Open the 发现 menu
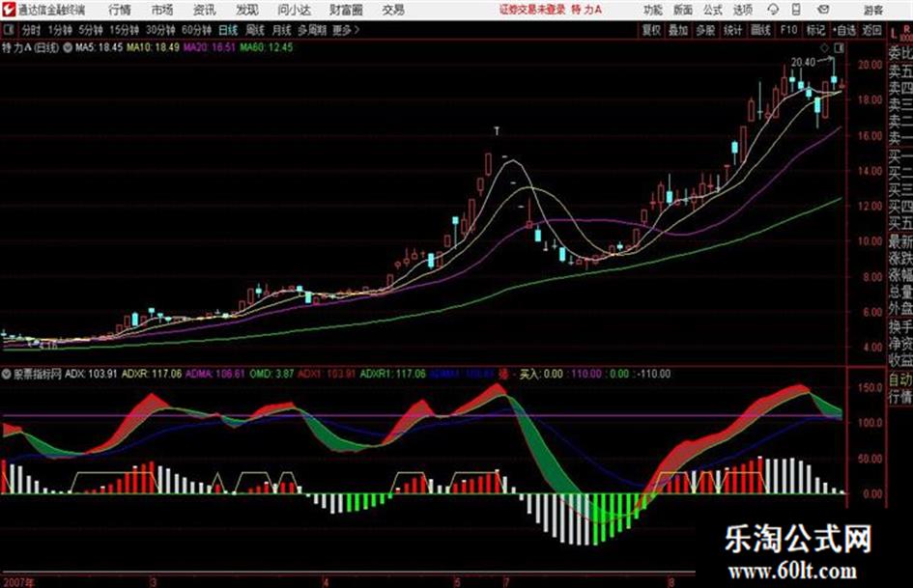This screenshot has height=588, width=913. [x=246, y=10]
